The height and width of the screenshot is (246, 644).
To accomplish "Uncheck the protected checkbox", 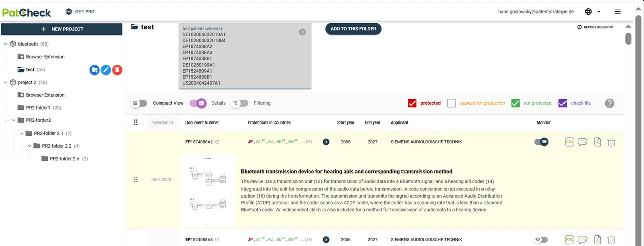I will point(412,103).
